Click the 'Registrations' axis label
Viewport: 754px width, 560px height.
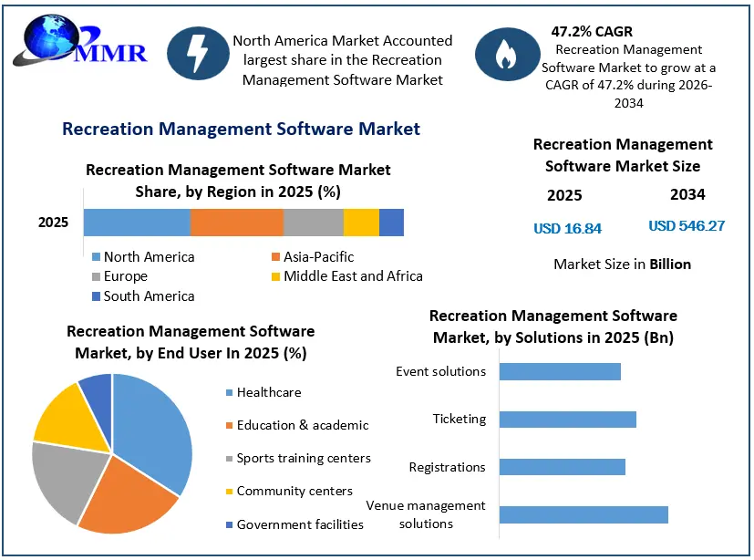(448, 467)
